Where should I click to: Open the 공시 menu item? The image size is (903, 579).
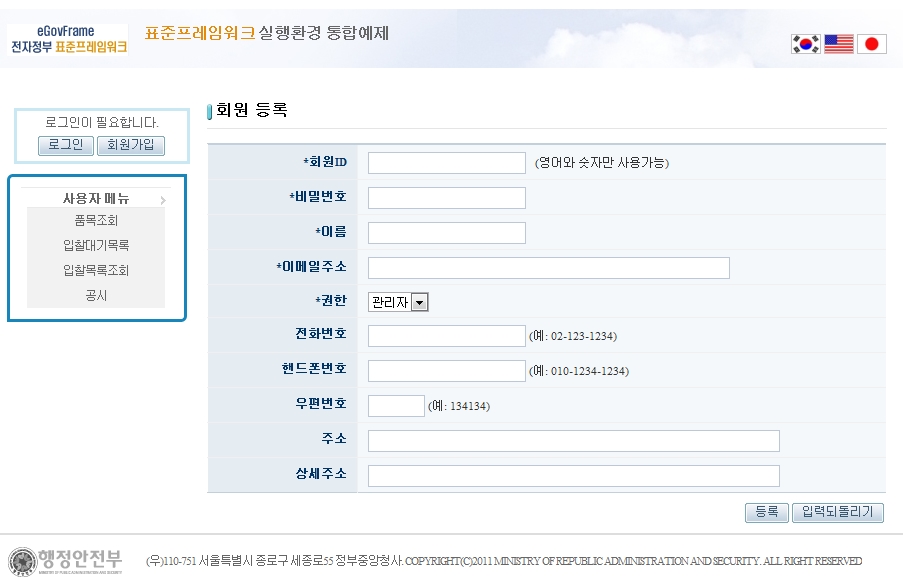click(x=96, y=295)
